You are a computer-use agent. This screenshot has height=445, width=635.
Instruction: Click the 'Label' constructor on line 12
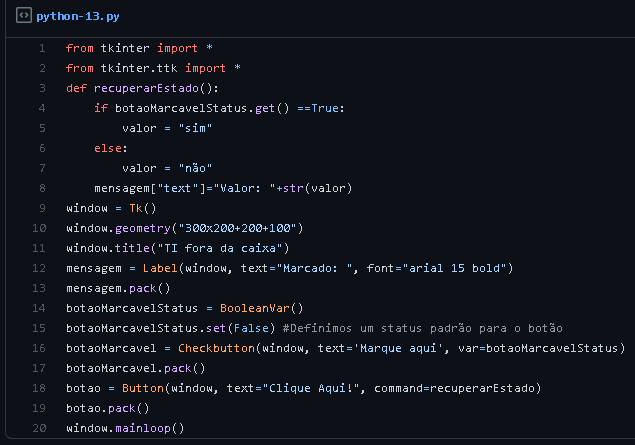click(x=160, y=268)
